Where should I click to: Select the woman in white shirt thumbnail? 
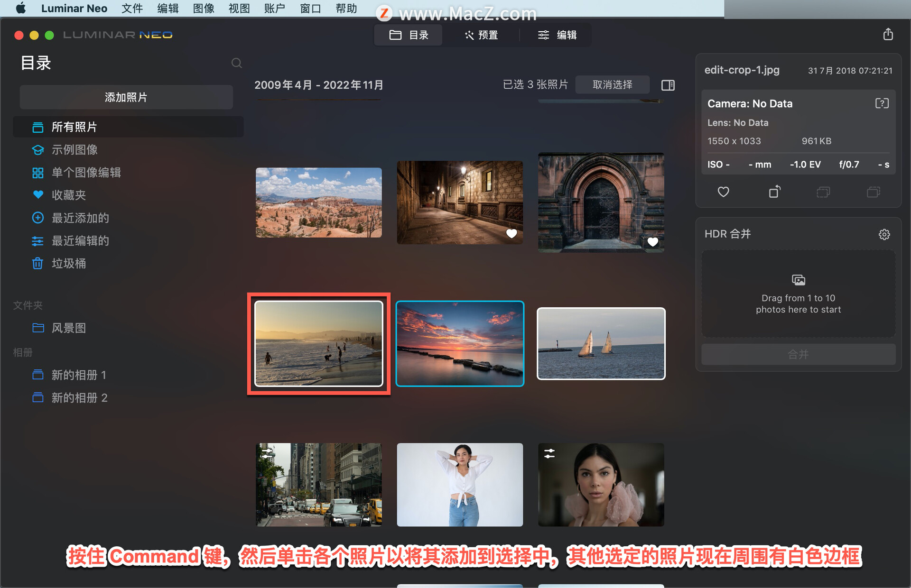click(460, 485)
